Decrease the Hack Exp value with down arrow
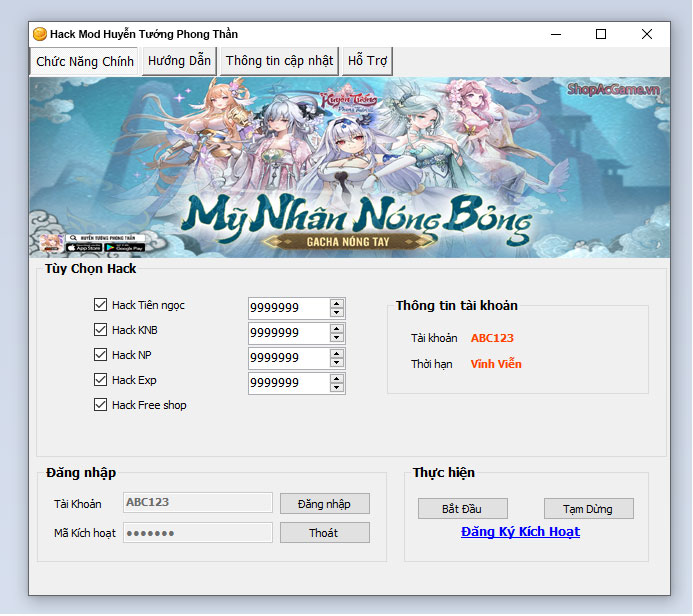 [337, 388]
